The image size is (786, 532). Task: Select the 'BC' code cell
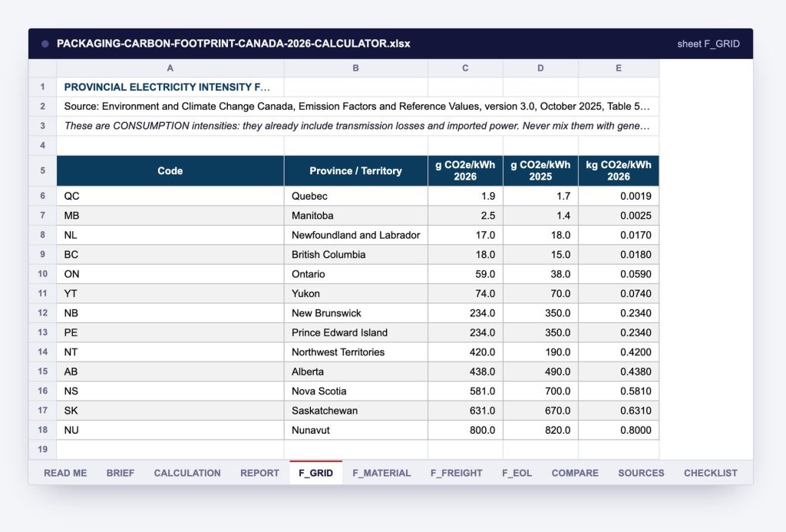click(170, 255)
